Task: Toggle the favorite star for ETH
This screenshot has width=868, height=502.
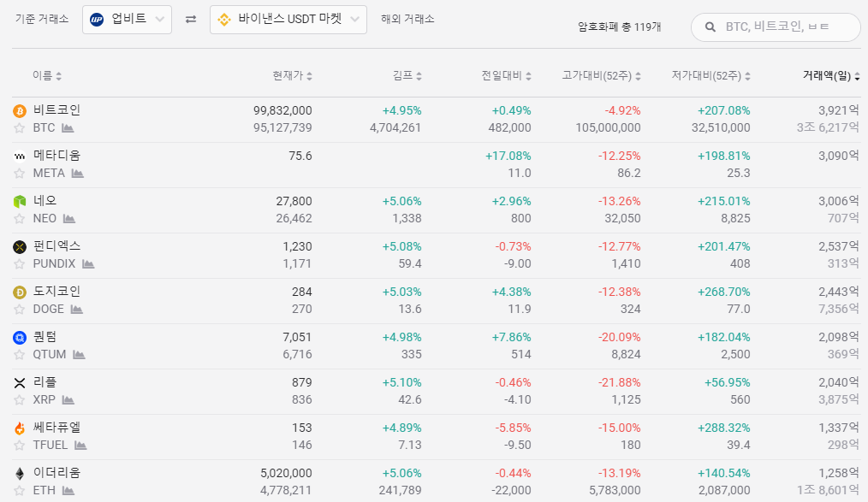Action: (20, 491)
